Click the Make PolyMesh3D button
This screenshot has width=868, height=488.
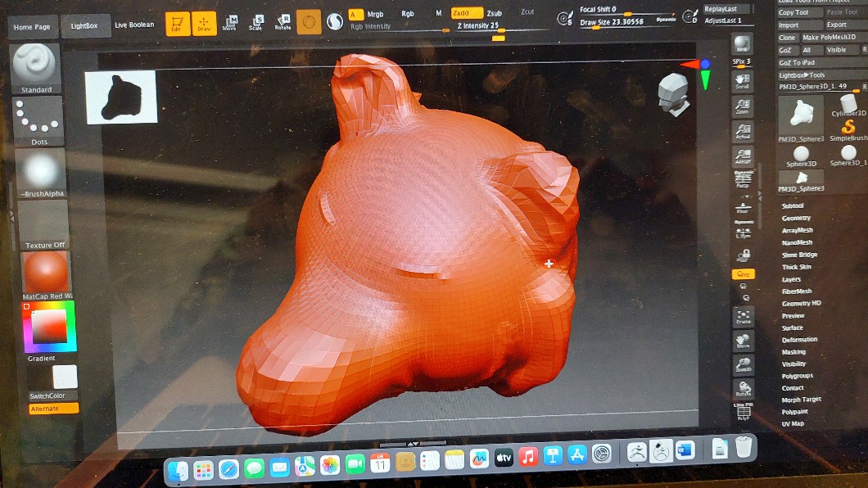coord(828,38)
